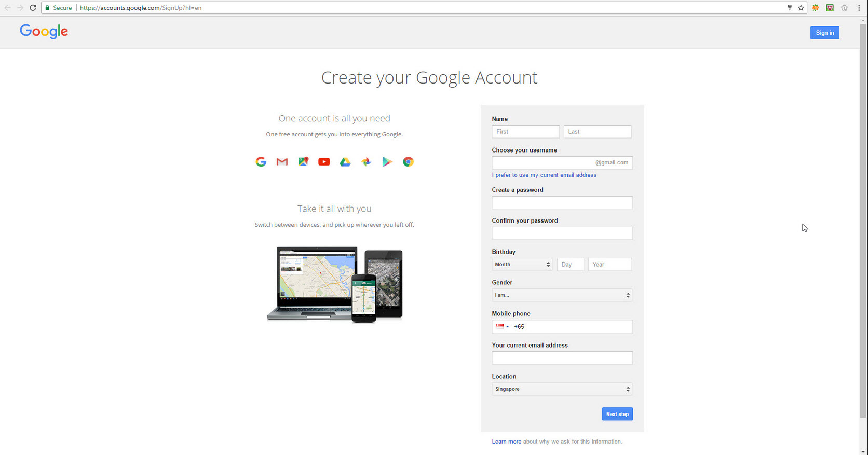Click the Google Maps icon
Image resolution: width=868 pixels, height=455 pixels.
click(x=303, y=162)
